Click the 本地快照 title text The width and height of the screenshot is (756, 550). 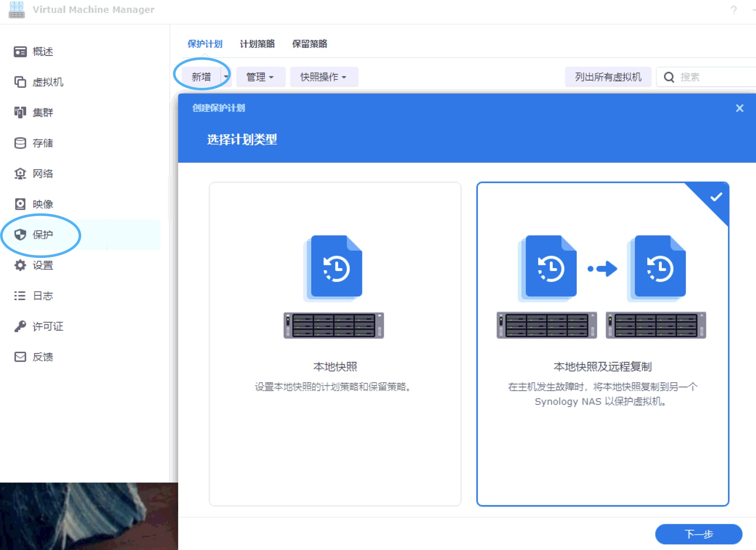pos(335,367)
